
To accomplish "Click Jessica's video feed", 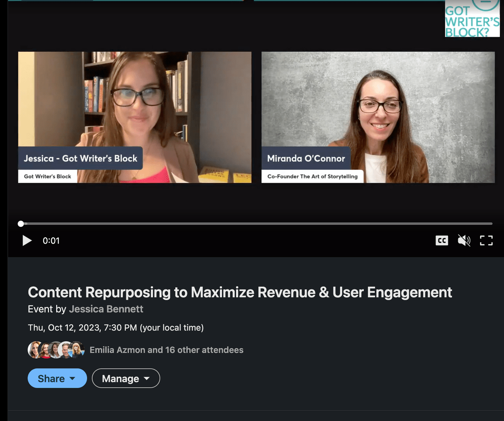I will 135,117.
